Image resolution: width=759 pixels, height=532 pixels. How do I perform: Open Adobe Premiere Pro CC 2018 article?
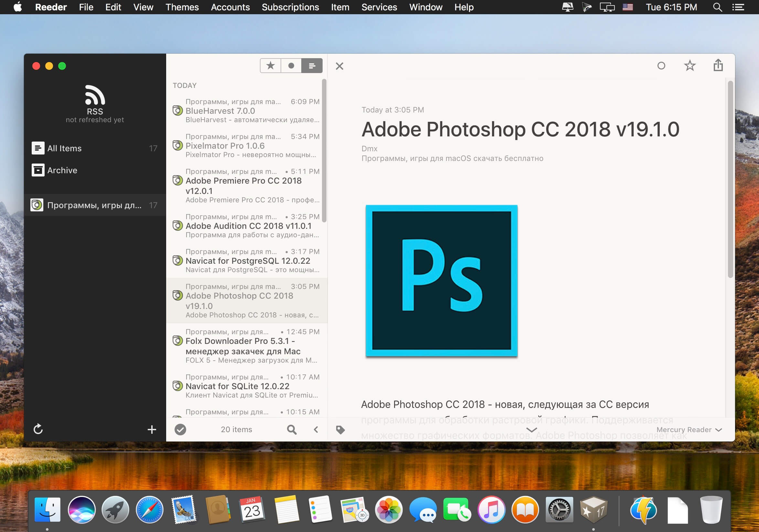pyautogui.click(x=247, y=186)
